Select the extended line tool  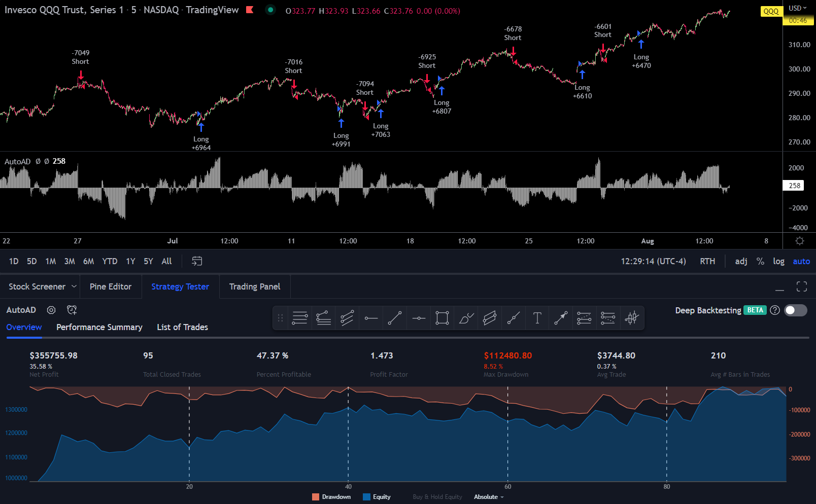pyautogui.click(x=514, y=318)
